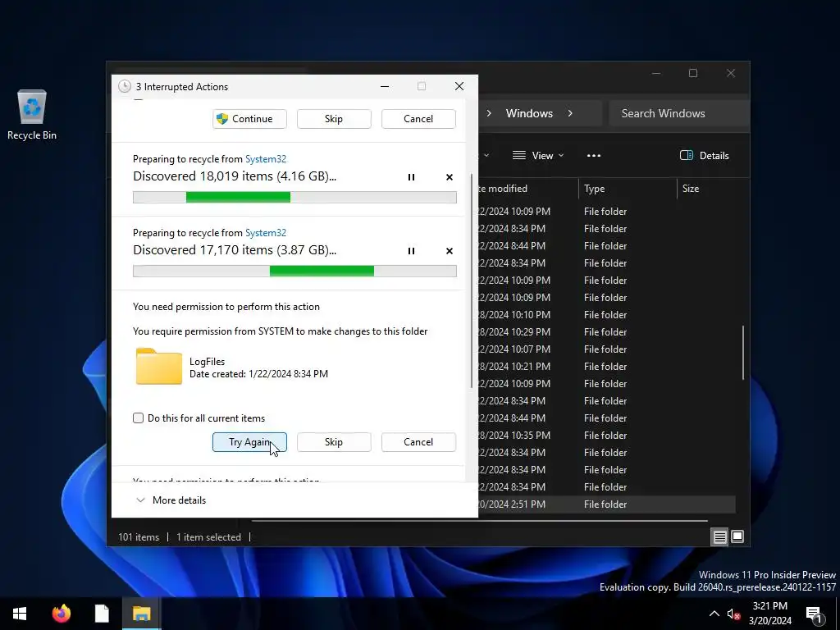
Task: Expand chevron before Windows breadcrumb
Action: [x=489, y=113]
